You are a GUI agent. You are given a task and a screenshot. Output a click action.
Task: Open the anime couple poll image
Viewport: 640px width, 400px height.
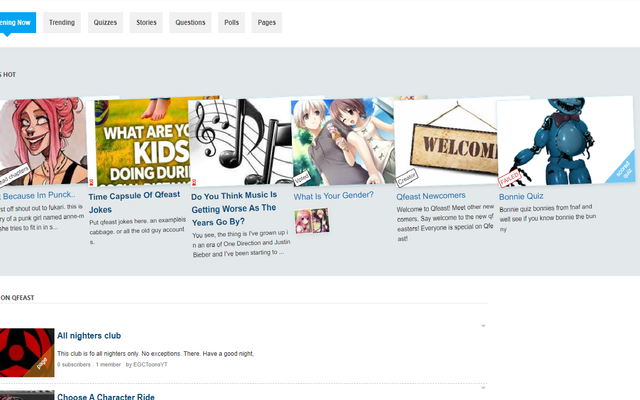(x=344, y=142)
